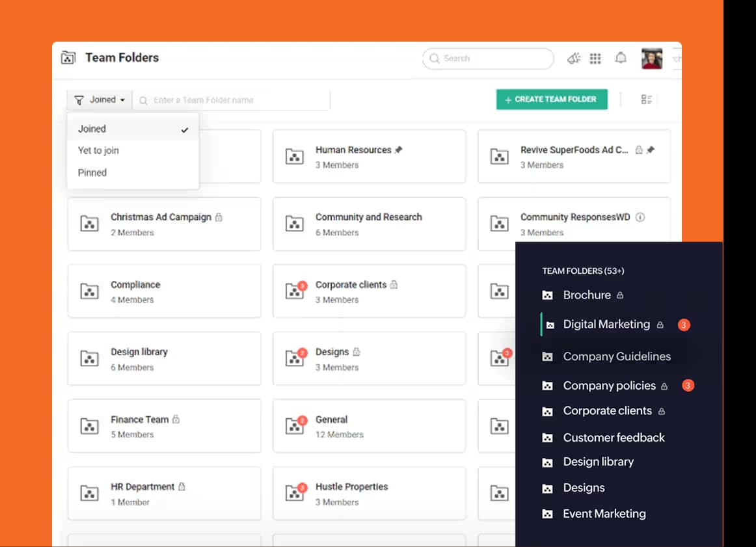Open Human Resources team folder
Image resolution: width=756 pixels, height=547 pixels.
(x=370, y=156)
